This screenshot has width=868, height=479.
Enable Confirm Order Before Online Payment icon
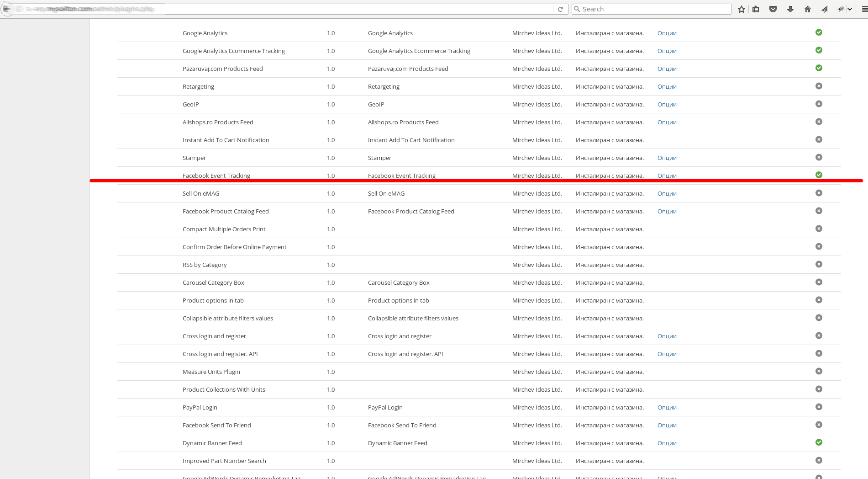(x=819, y=246)
